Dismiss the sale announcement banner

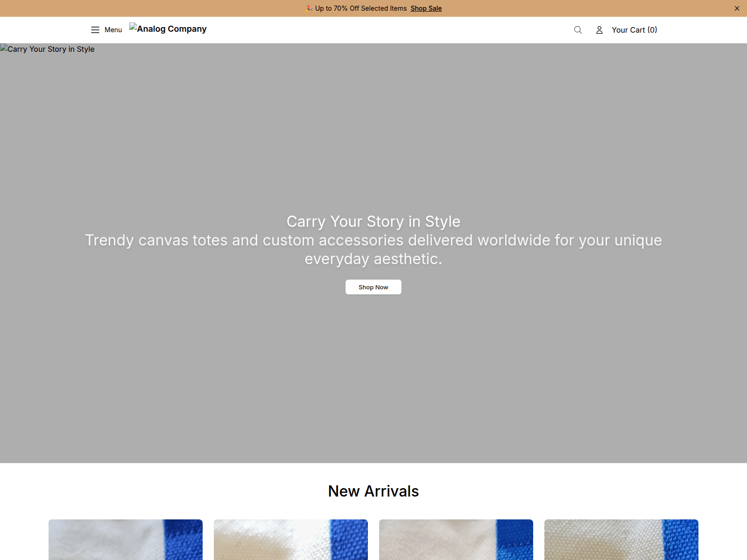pos(737,8)
